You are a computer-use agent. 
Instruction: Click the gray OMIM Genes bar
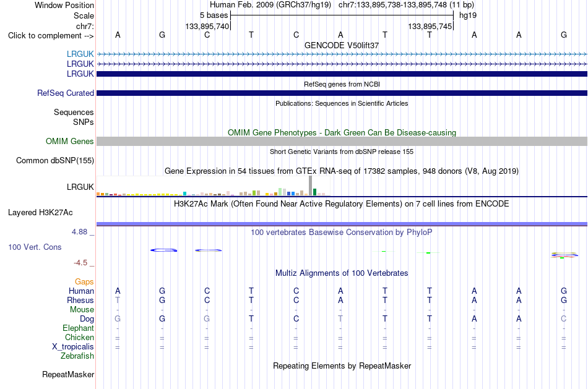click(x=342, y=141)
